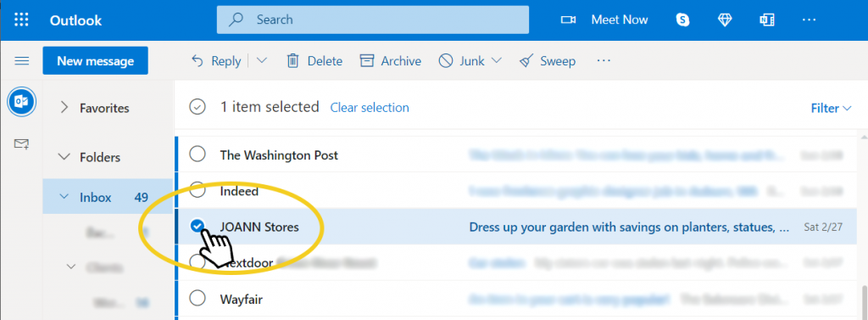Toggle the select all messages circle
Viewport: 868px width, 320px height.
(197, 107)
